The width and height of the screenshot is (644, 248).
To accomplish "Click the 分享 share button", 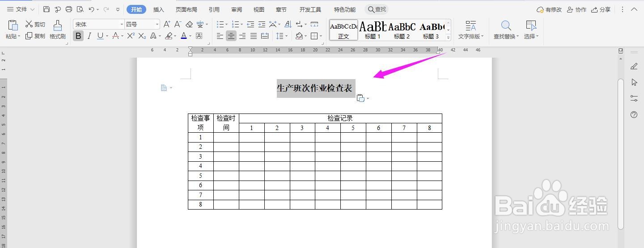I will [601, 9].
